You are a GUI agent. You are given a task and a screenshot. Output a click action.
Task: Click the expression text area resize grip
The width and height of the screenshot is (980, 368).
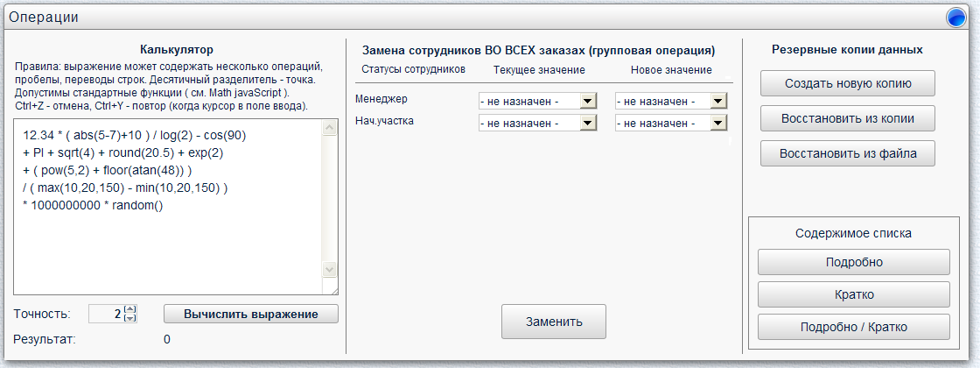point(333,290)
